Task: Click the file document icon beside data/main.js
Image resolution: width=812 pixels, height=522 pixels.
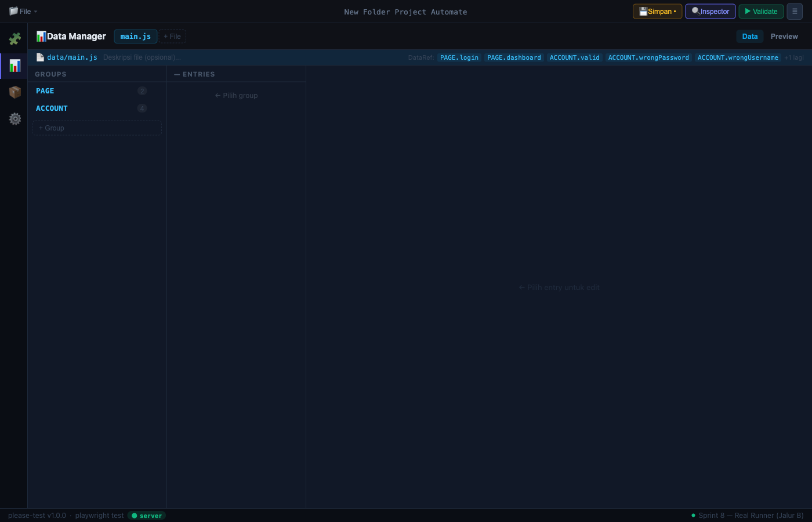Action: point(40,57)
